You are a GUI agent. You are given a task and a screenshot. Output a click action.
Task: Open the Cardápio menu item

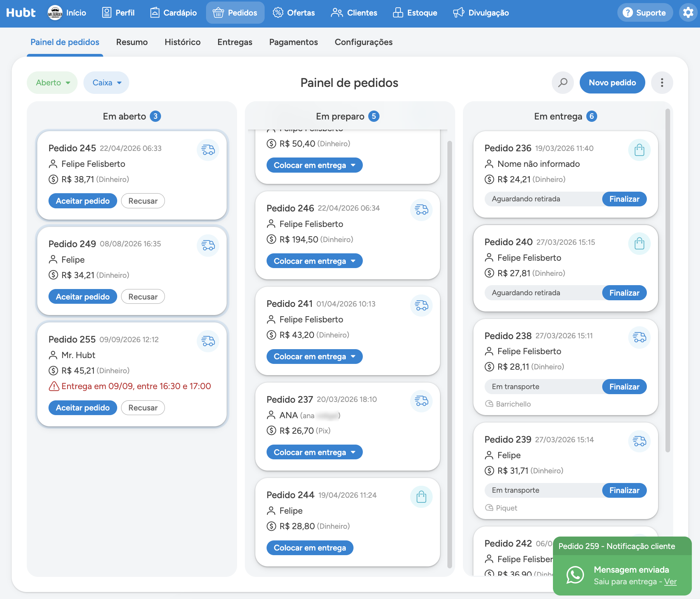(173, 13)
